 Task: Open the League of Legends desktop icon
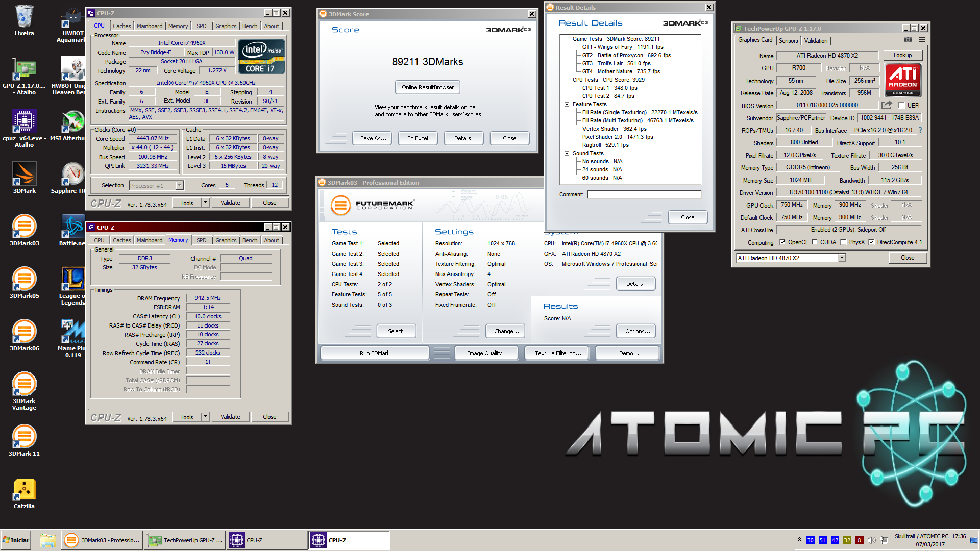(x=72, y=286)
